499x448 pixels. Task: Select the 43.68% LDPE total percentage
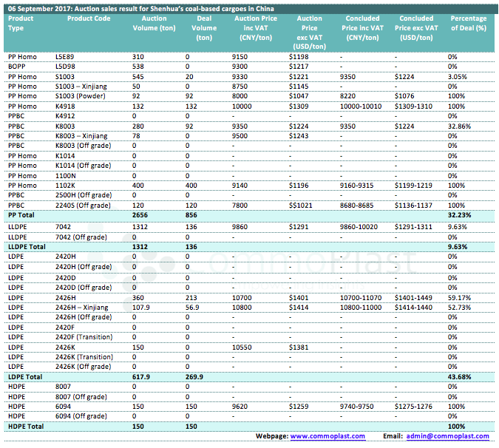pos(461,376)
